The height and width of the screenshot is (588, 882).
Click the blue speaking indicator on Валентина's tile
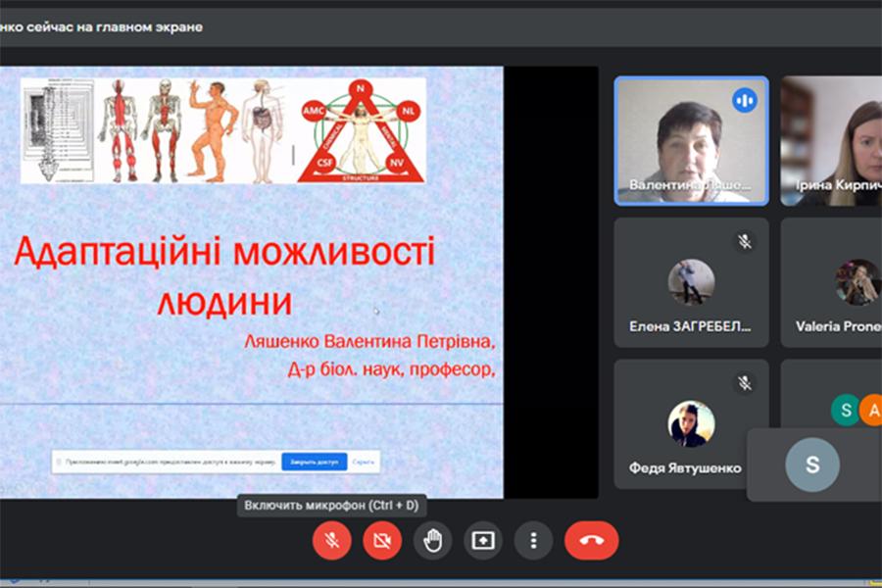coord(745,100)
